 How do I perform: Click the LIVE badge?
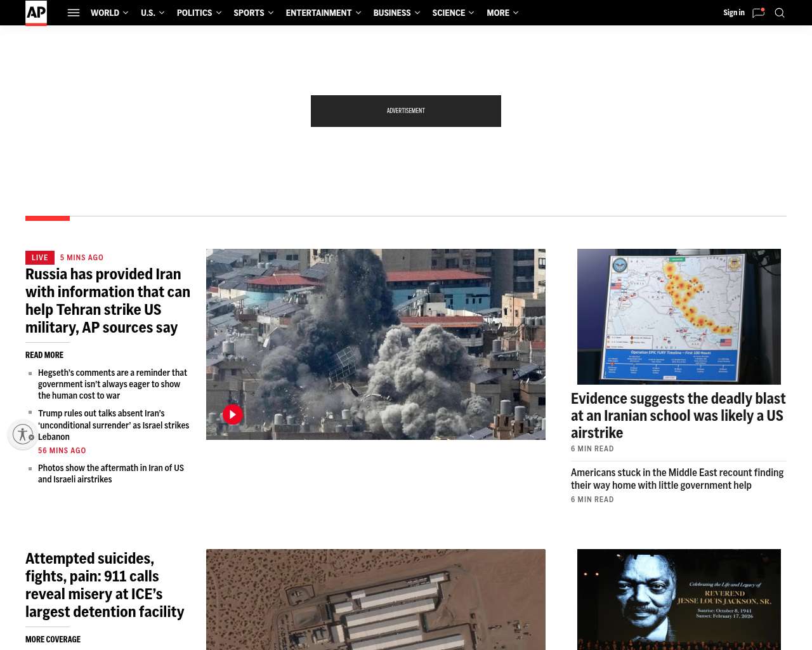(40, 258)
